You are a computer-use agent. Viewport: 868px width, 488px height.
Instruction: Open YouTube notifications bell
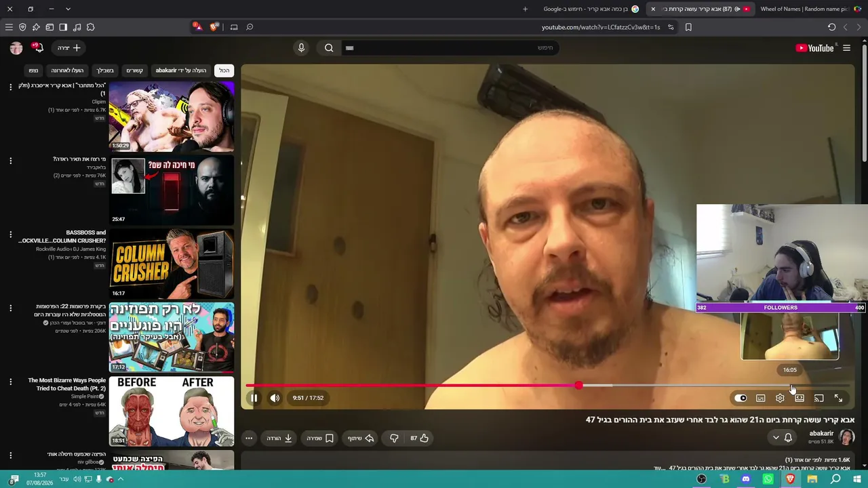point(37,47)
